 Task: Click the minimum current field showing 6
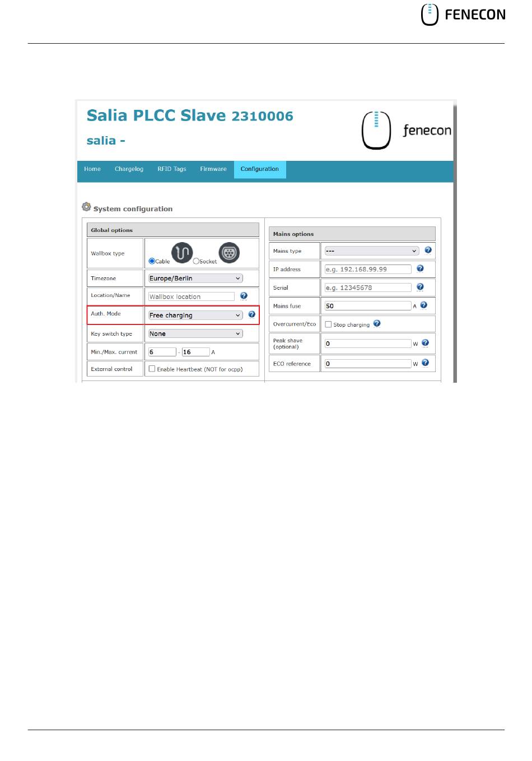(162, 352)
